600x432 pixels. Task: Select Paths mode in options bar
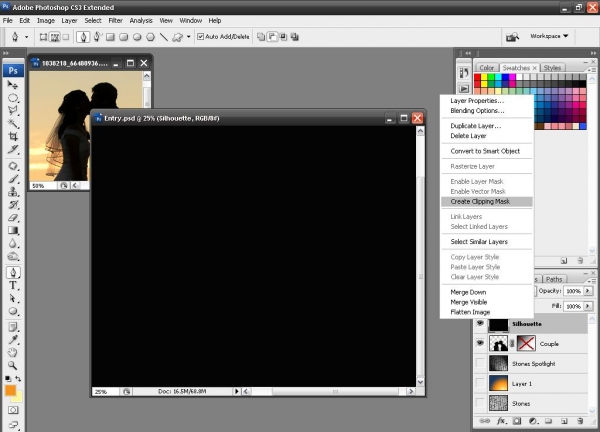click(x=55, y=37)
